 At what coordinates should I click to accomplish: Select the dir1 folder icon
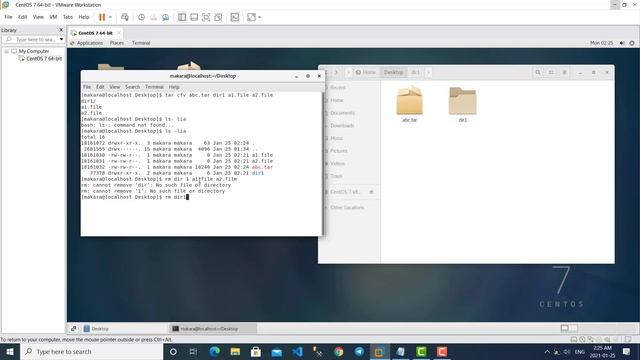pyautogui.click(x=462, y=104)
